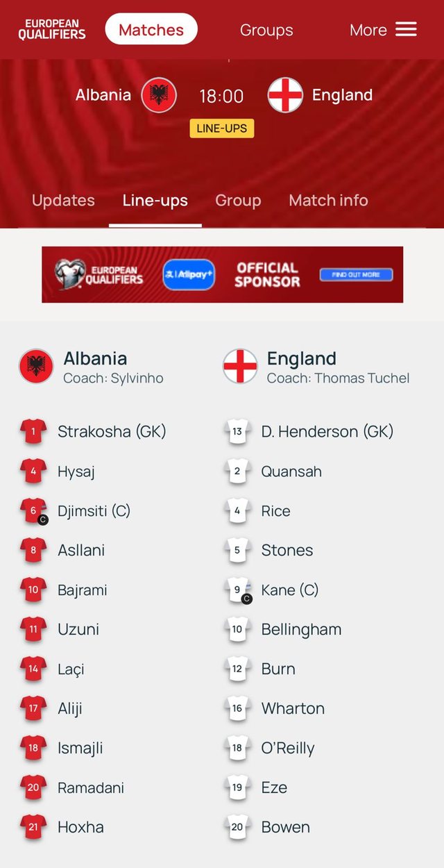
Task: Click the yellow LINE-UPS status badge
Action: pos(222,128)
